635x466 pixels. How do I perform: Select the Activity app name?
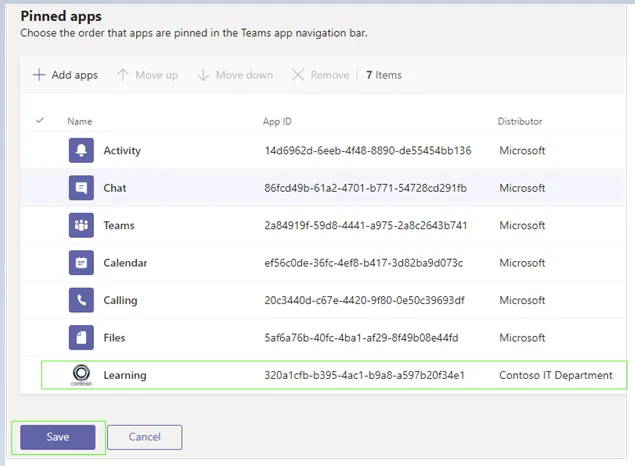pos(122,151)
